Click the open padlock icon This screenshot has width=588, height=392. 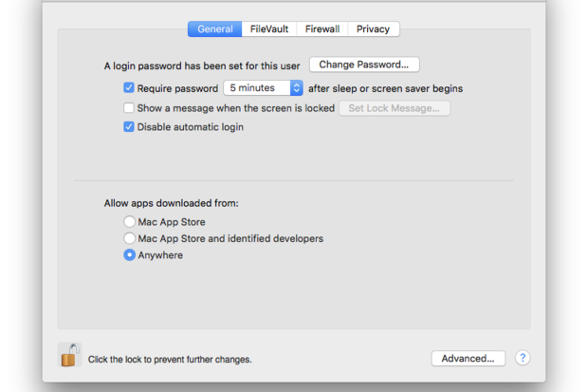[x=70, y=355]
